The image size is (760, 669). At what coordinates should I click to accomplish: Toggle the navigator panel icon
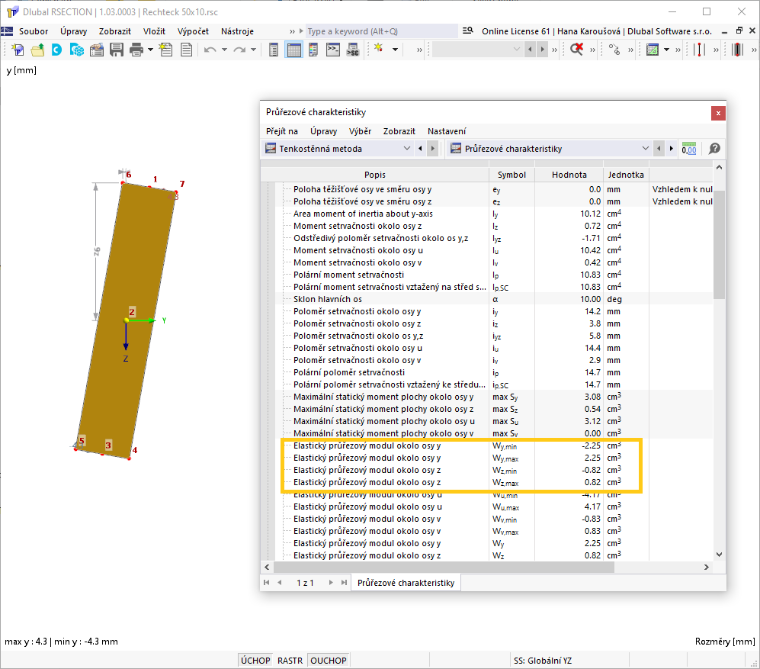coord(273,49)
